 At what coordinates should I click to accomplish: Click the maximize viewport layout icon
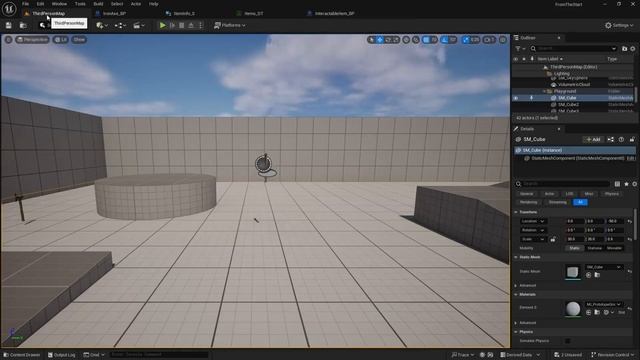(x=503, y=40)
